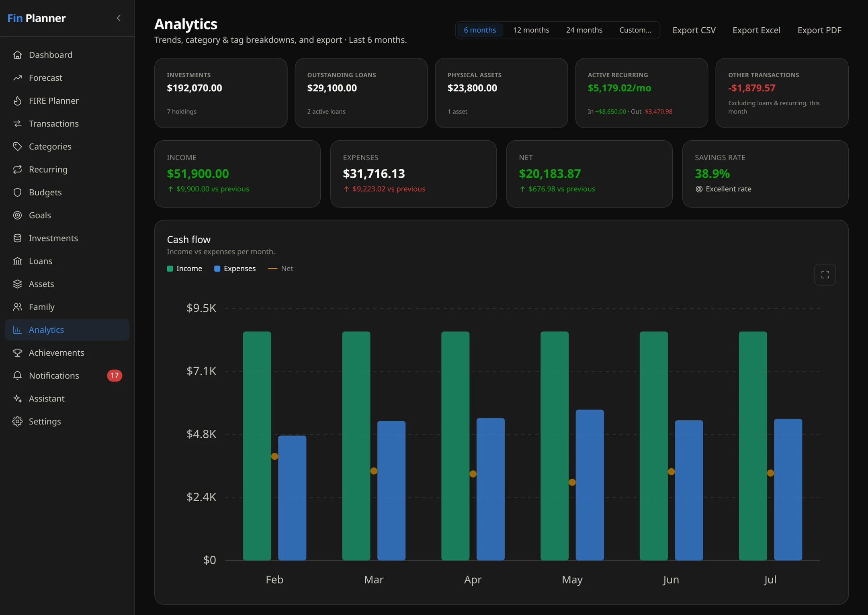Click the Analytics bar-chart icon
The height and width of the screenshot is (615, 868).
pos(17,330)
